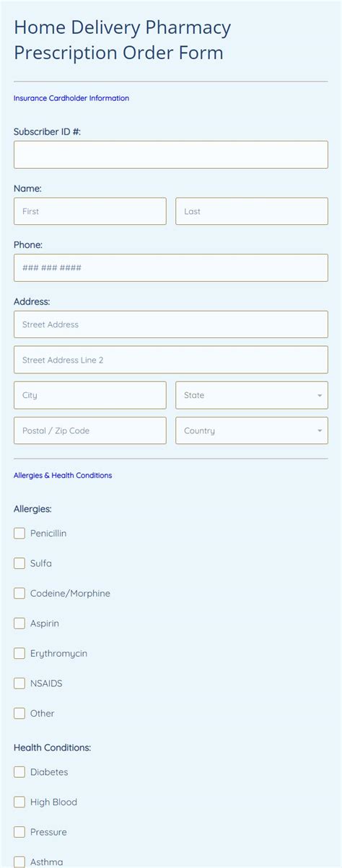Screen dimensions: 342x868
Task: Expand the Country dropdown list
Action: pyautogui.click(x=252, y=430)
